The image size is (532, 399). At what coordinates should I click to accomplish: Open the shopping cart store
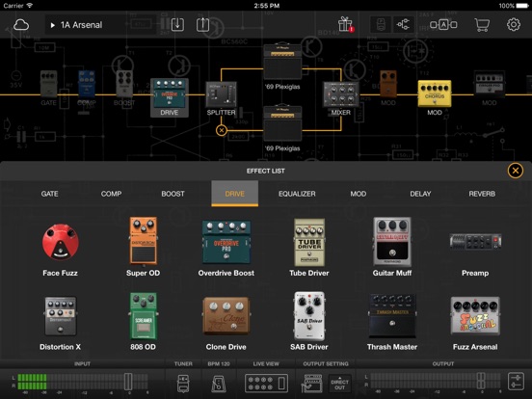[482, 25]
